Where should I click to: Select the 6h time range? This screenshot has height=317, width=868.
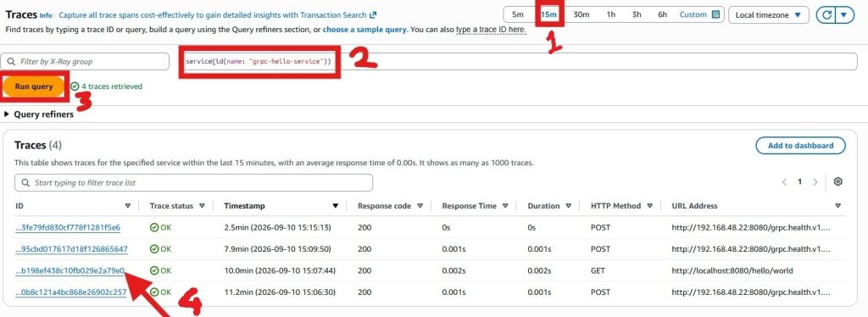click(x=662, y=15)
